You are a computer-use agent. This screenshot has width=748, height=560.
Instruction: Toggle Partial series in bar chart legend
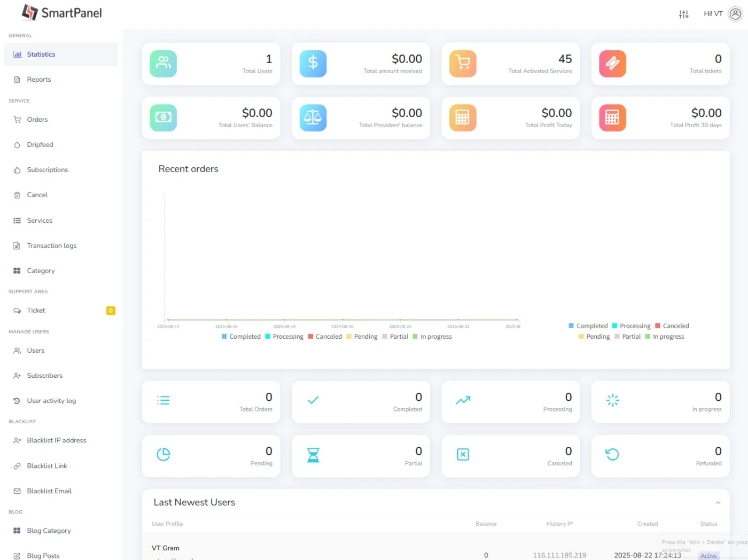tap(395, 337)
